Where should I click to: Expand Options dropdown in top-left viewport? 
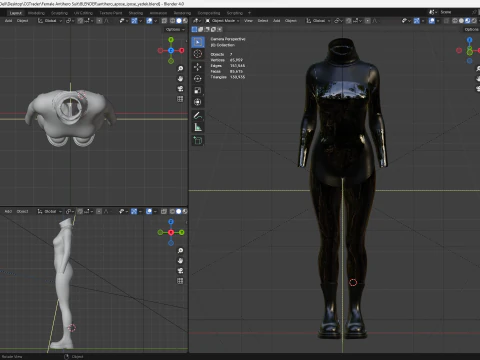coord(175,30)
